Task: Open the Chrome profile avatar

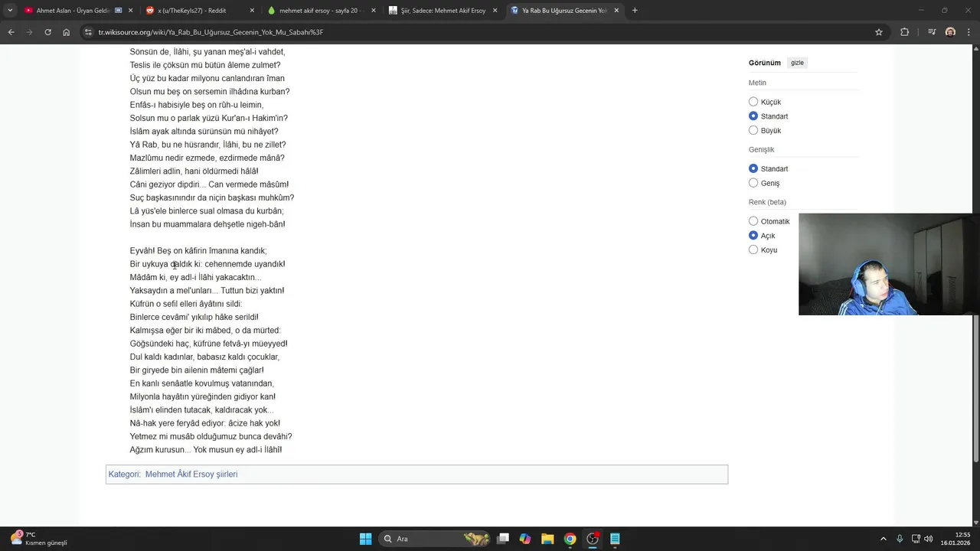Action: point(950,32)
